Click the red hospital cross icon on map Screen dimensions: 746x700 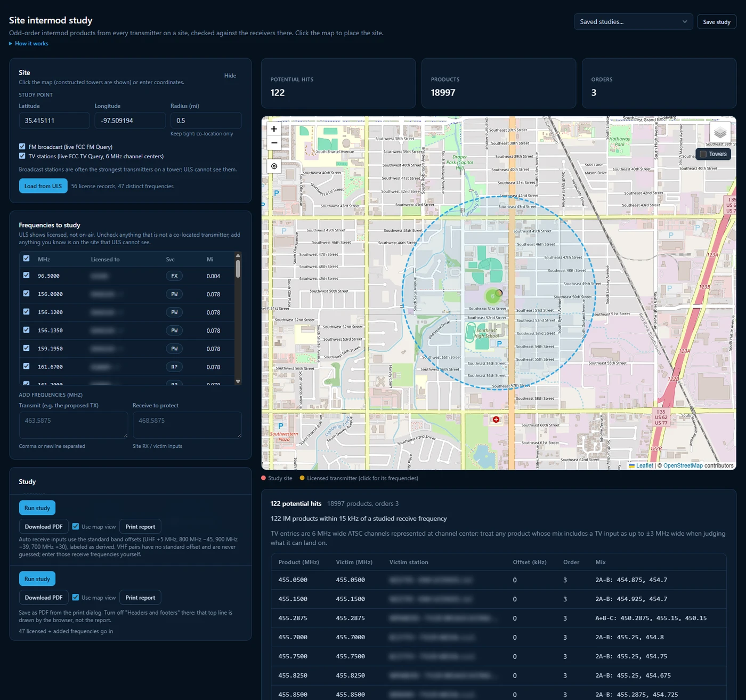click(496, 420)
